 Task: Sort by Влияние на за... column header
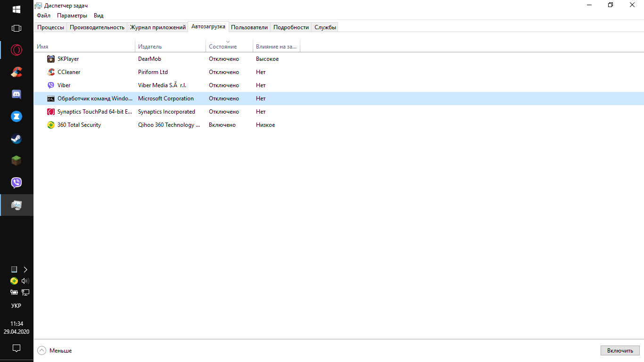(277, 46)
